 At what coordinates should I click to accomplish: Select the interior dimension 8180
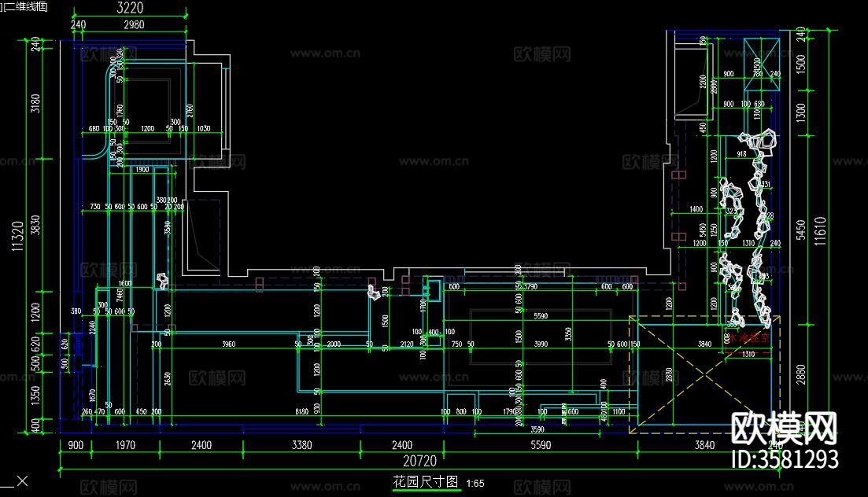[301, 412]
